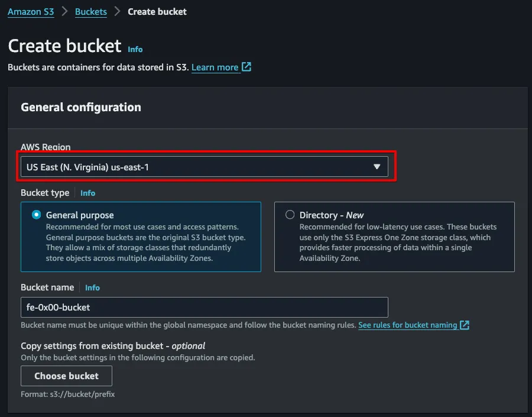Click the Info link beside Create bucket

click(135, 49)
